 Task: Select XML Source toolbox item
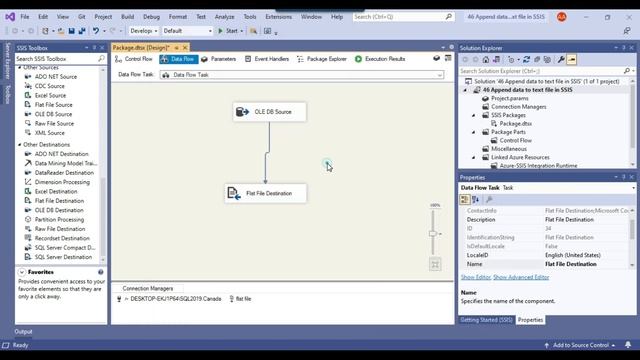[49, 133]
